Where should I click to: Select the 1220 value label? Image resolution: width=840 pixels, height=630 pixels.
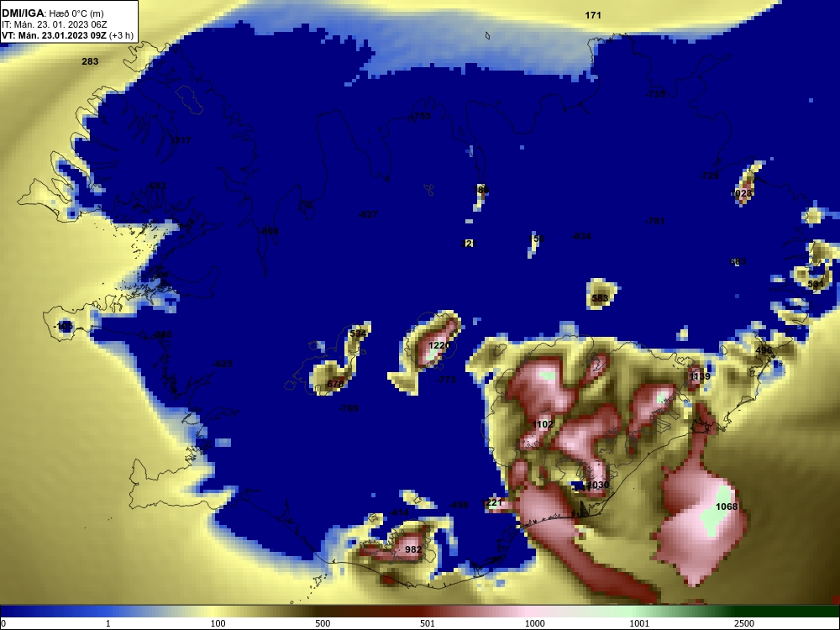coord(439,345)
